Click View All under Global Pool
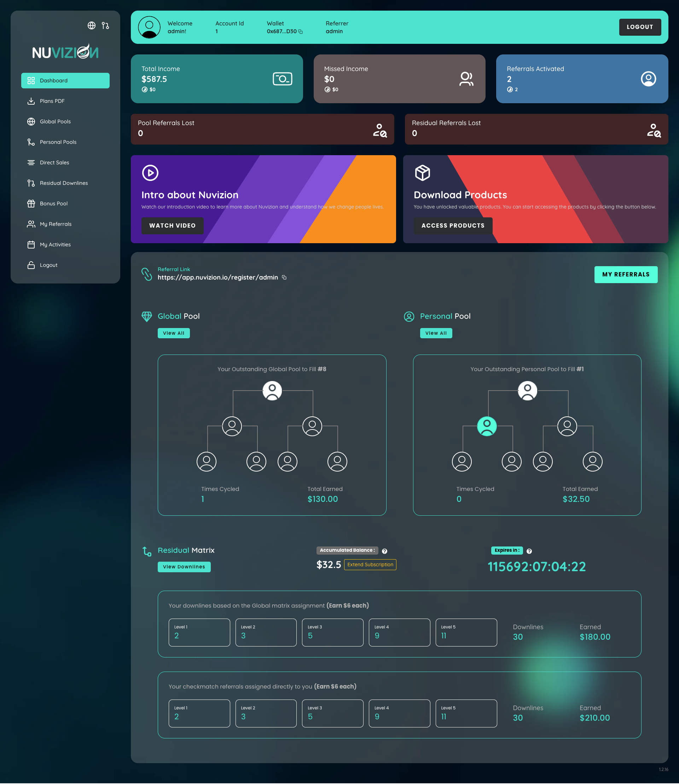This screenshot has height=784, width=679. pos(174,333)
